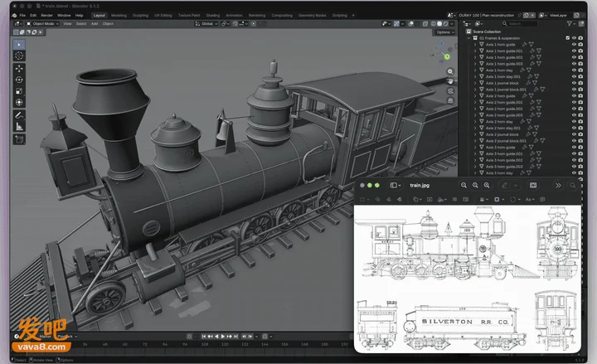Select material preview shading mode
Viewport: 597px width, 364px height.
coord(445,23)
